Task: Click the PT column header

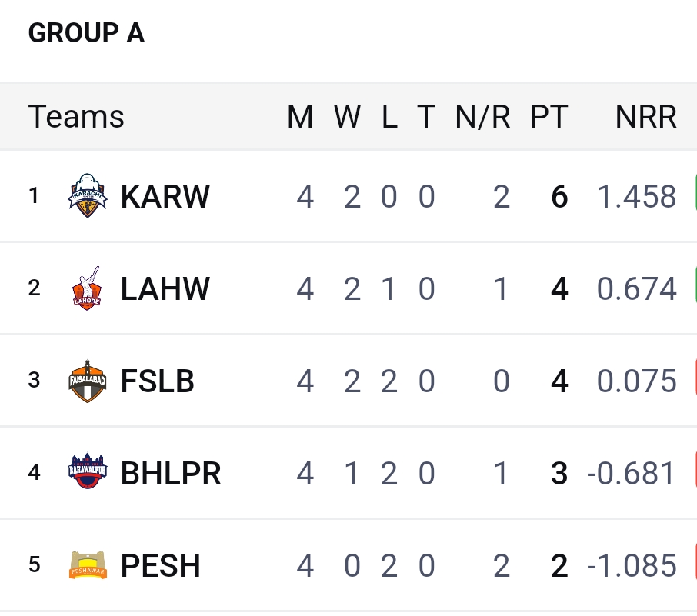Action: [549, 117]
